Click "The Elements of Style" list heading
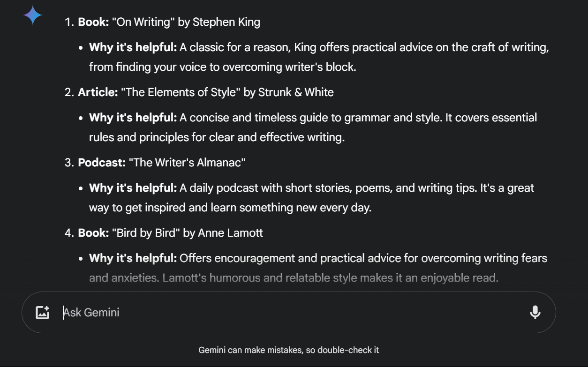This screenshot has width=588, height=367. (227, 92)
